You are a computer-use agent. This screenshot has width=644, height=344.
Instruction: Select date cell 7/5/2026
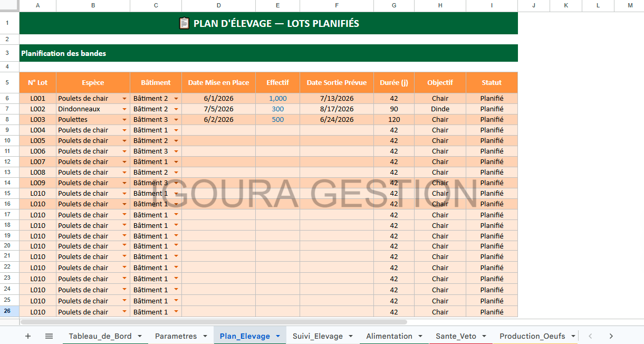coord(219,109)
